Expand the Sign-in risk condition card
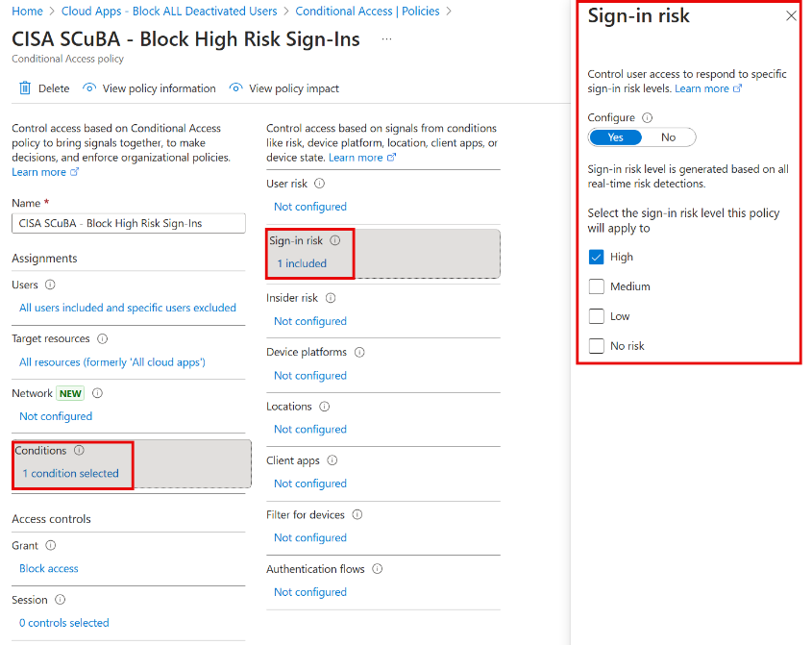 302,262
